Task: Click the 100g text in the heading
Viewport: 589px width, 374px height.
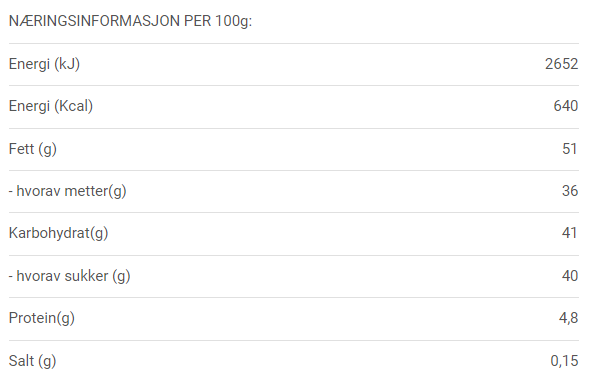Action: [x=232, y=21]
